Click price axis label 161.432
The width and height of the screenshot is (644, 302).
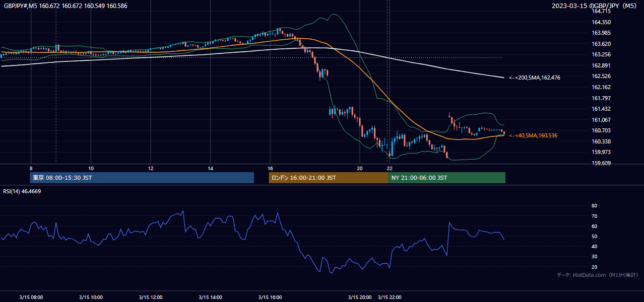click(601, 109)
